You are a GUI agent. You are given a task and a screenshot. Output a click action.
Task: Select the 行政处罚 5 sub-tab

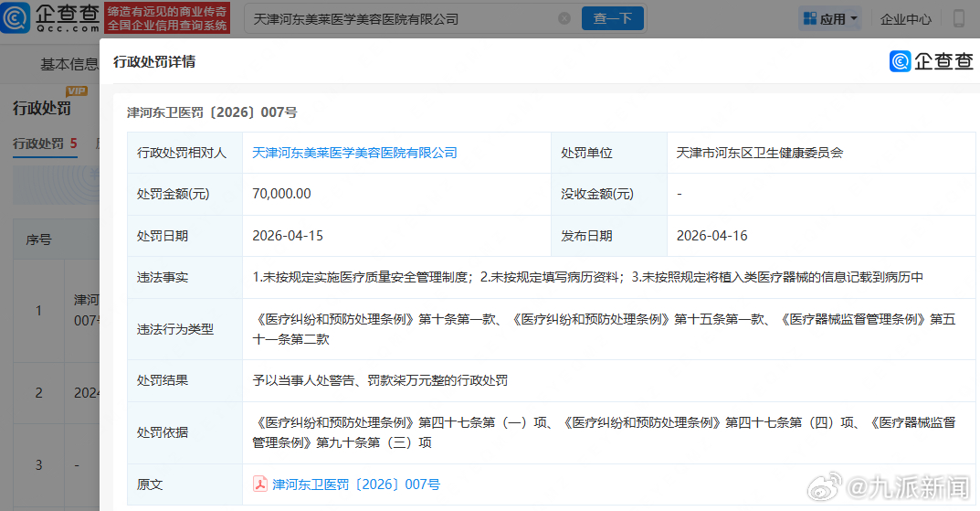point(45,144)
